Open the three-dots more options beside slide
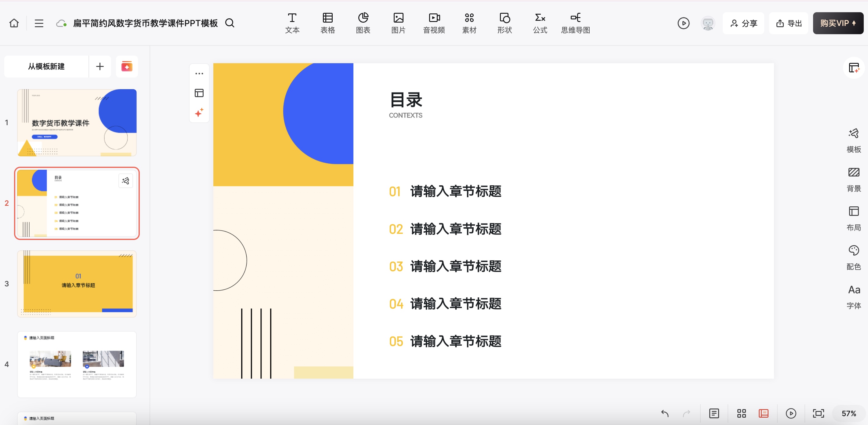Viewport: 868px width, 425px height. (199, 74)
